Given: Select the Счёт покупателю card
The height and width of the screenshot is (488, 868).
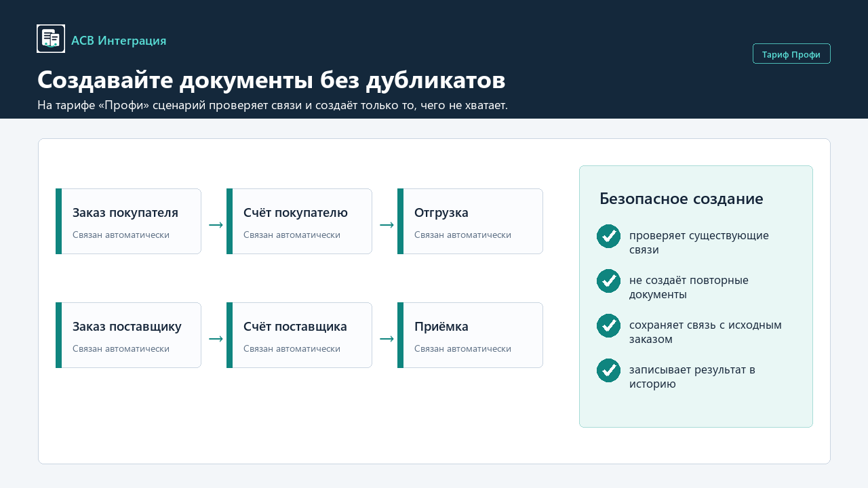Looking at the screenshot, I should click(x=299, y=222).
